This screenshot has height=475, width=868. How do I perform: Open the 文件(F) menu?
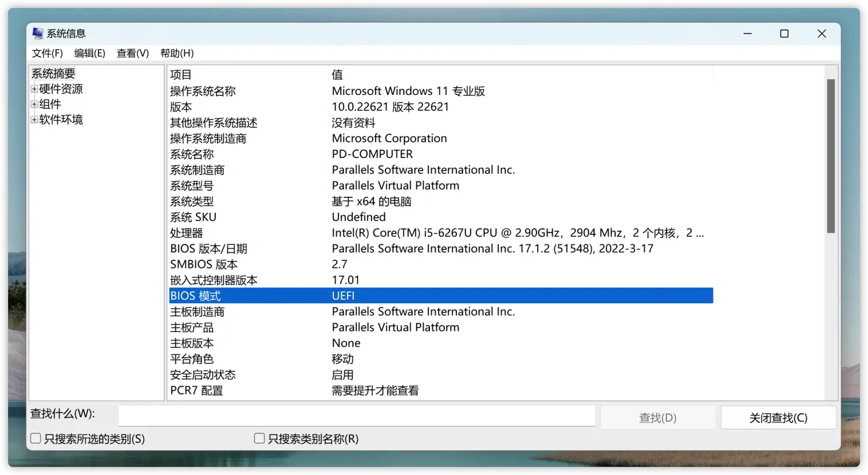47,53
